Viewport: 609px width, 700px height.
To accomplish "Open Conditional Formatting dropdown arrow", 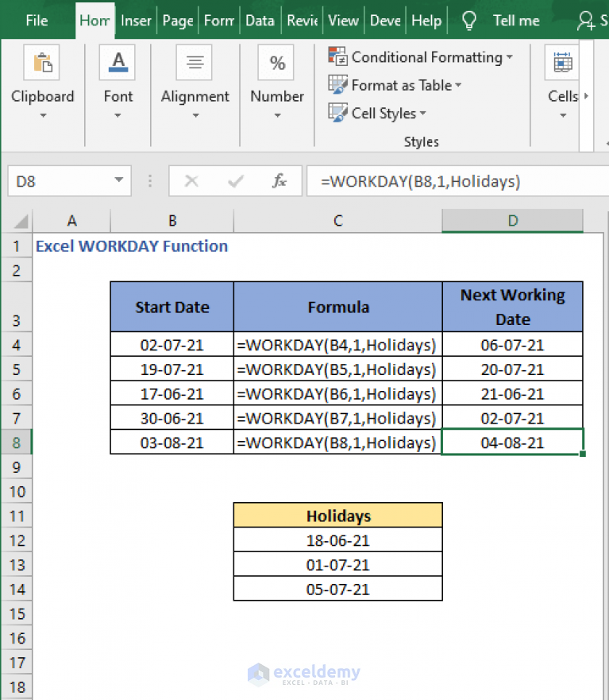I will [x=510, y=57].
